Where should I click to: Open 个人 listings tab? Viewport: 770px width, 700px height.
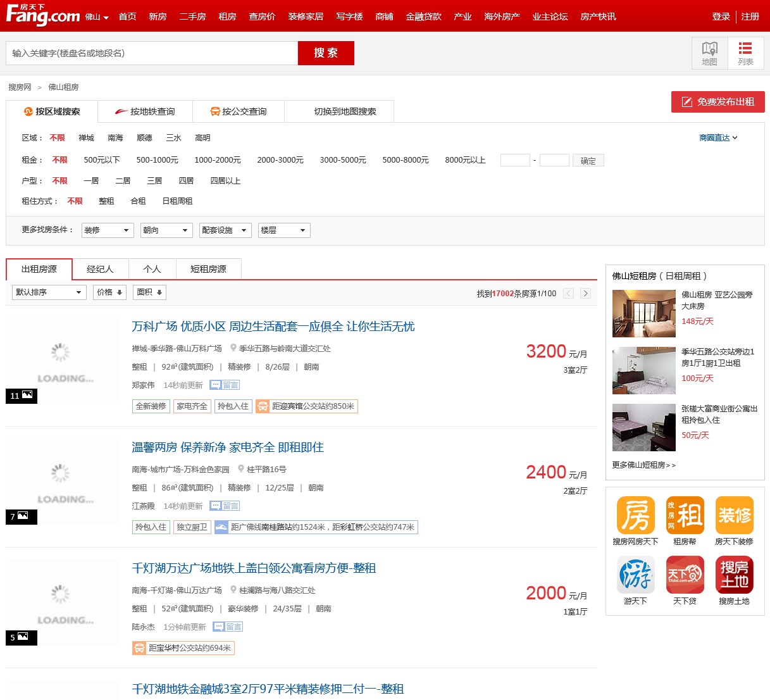coord(152,269)
